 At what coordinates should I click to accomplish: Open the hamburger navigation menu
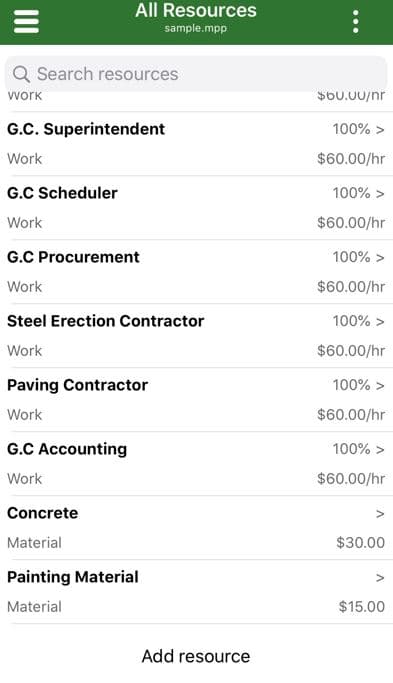coord(26,21)
